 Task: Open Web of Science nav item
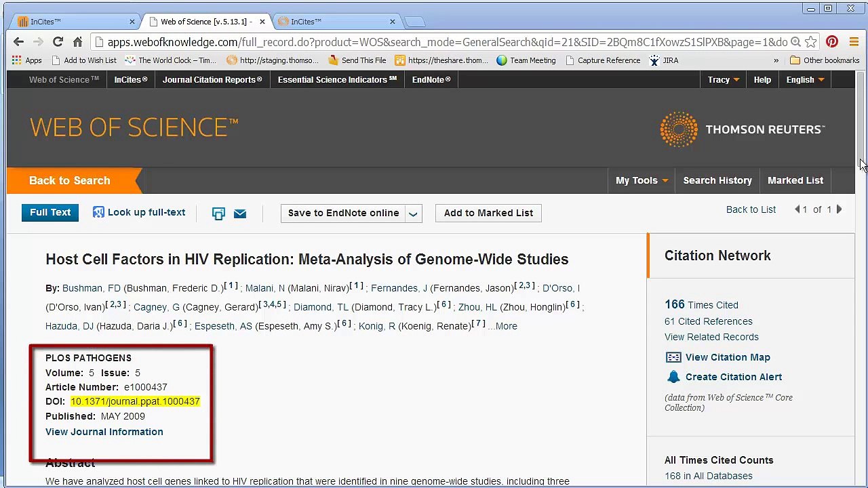[x=64, y=80]
